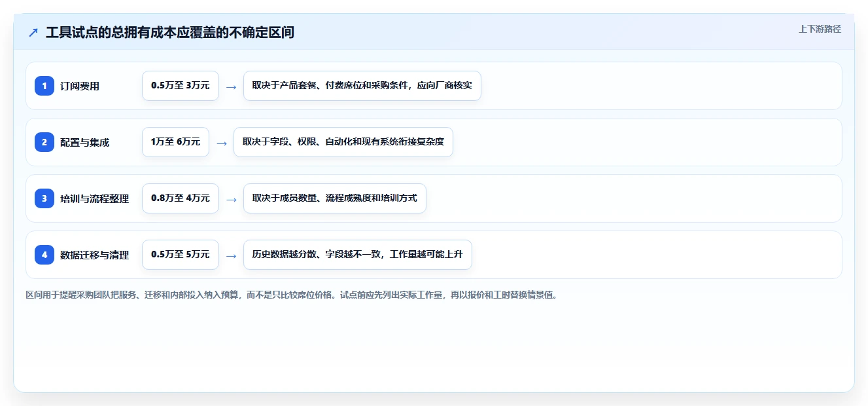Open the note 取决于成员数量、流程成熟度和培训方式
Viewport: 868px width, 406px height.
(x=335, y=198)
